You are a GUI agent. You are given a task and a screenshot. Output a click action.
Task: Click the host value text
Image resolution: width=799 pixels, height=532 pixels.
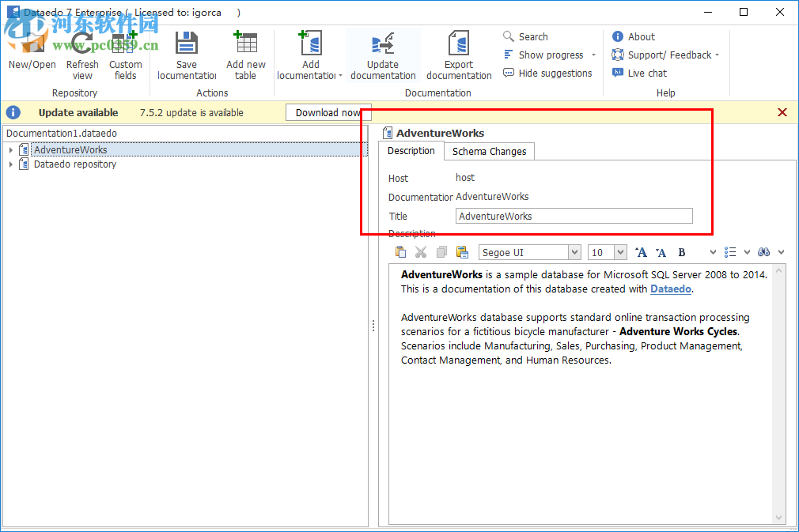464,178
